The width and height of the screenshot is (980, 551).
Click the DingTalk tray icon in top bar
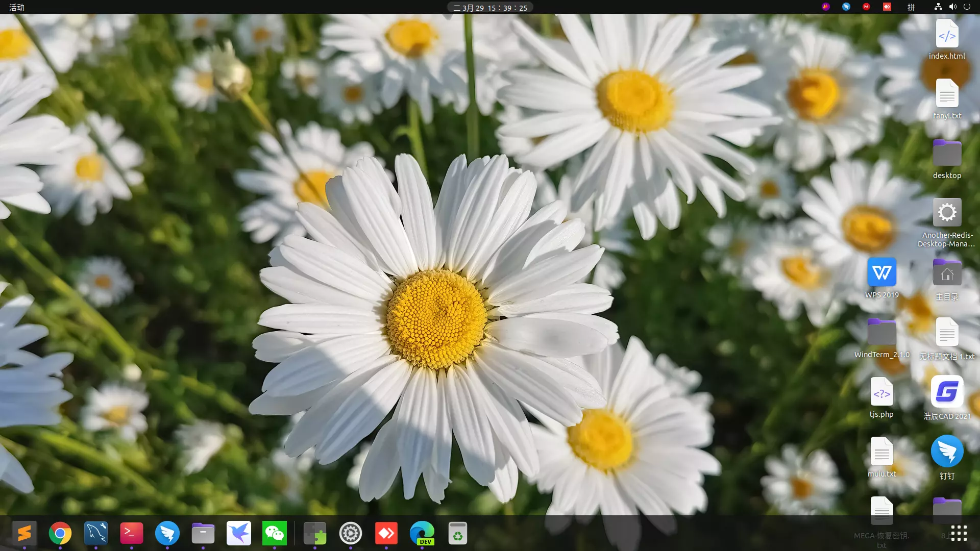(846, 7)
